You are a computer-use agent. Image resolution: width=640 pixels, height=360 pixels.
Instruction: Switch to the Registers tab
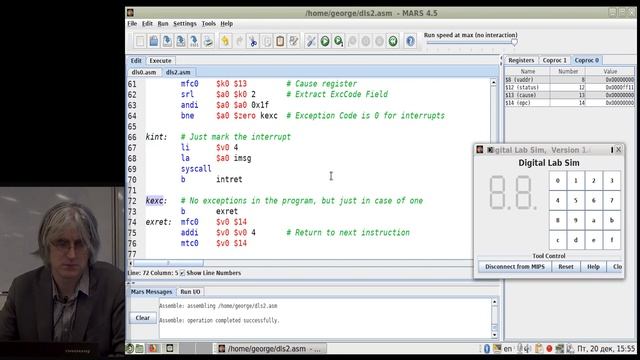pos(521,60)
